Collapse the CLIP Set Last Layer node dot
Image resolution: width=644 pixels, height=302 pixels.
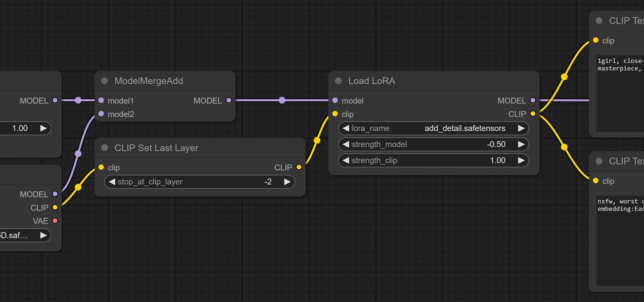[x=104, y=148]
